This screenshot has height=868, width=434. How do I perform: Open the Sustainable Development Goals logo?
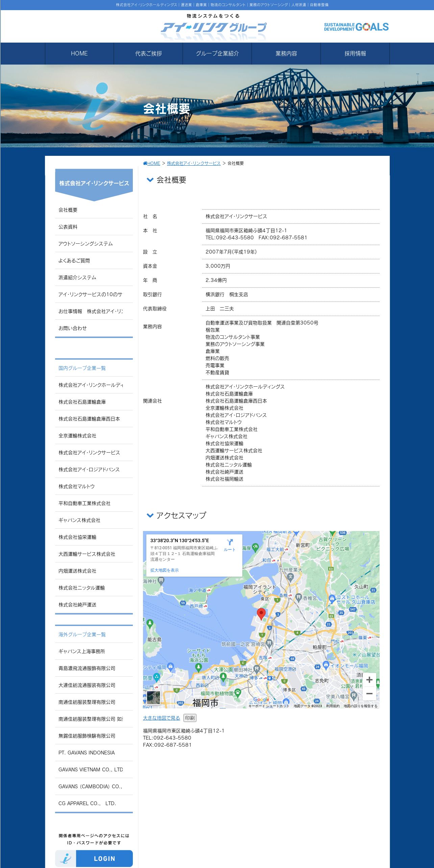click(x=356, y=27)
